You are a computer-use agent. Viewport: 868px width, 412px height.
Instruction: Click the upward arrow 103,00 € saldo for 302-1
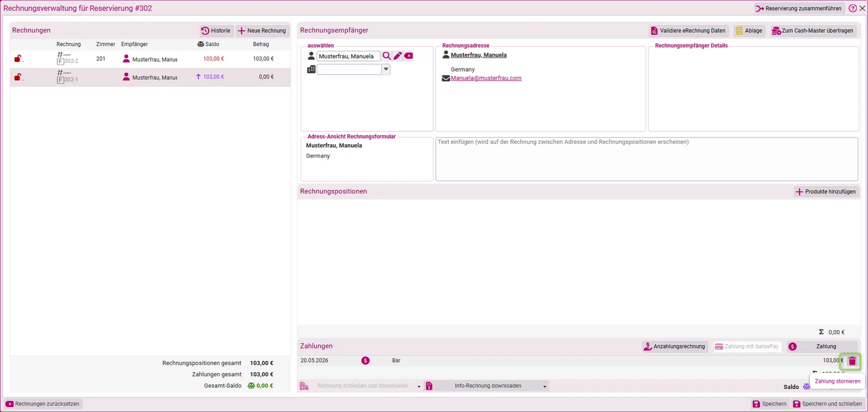click(x=209, y=77)
